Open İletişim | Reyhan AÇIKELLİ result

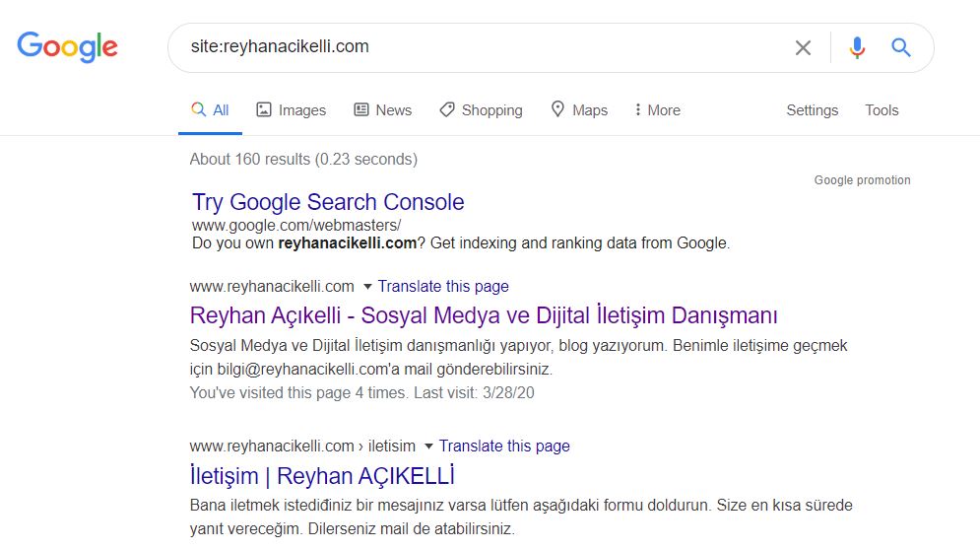click(x=322, y=476)
